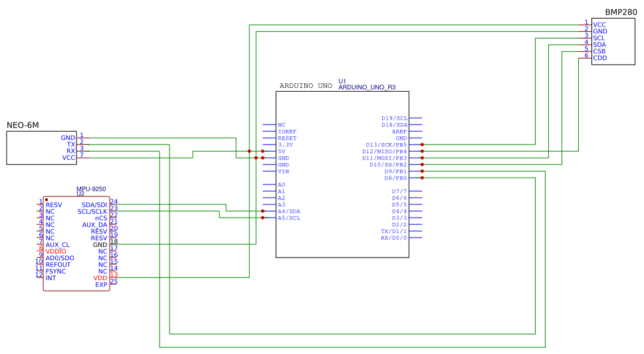Screen dimensions: 644x354
Task: Click the Arduino IOREF pin label
Action: 287,132
